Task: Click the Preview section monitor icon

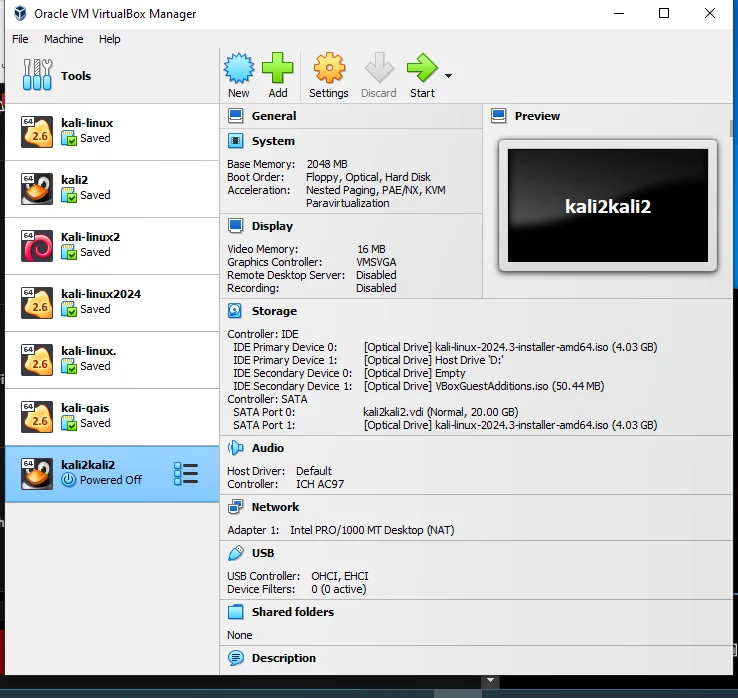Action: [x=498, y=116]
